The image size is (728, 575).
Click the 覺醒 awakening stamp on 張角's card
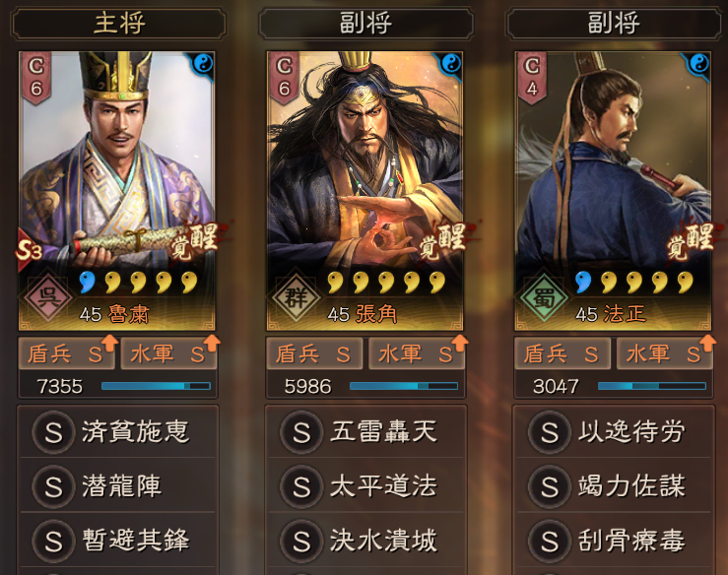[443, 240]
